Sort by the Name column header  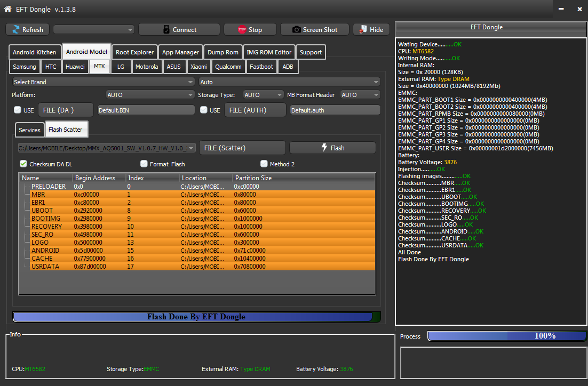[46, 178]
